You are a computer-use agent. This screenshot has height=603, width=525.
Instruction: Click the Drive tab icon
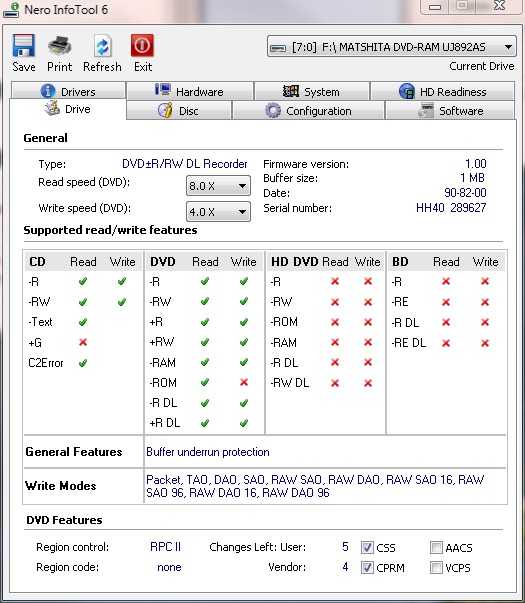[52, 108]
